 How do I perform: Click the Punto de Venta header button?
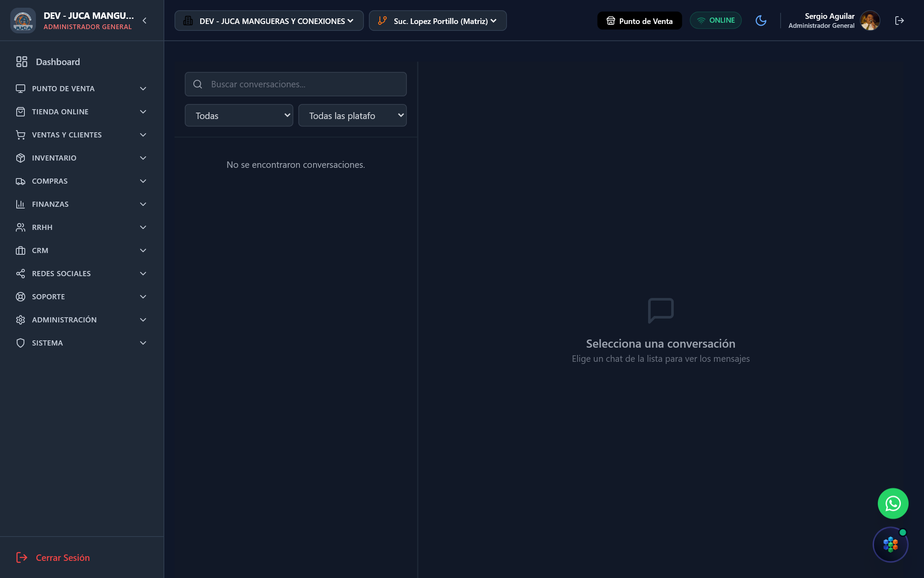point(640,21)
